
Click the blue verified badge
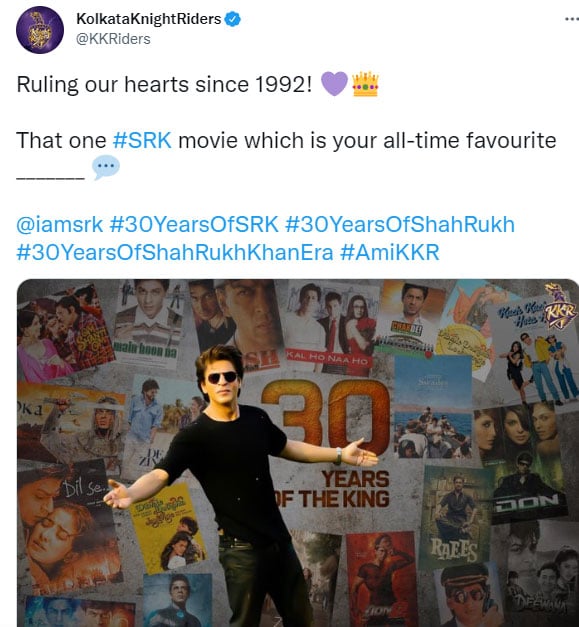pyautogui.click(x=233, y=19)
